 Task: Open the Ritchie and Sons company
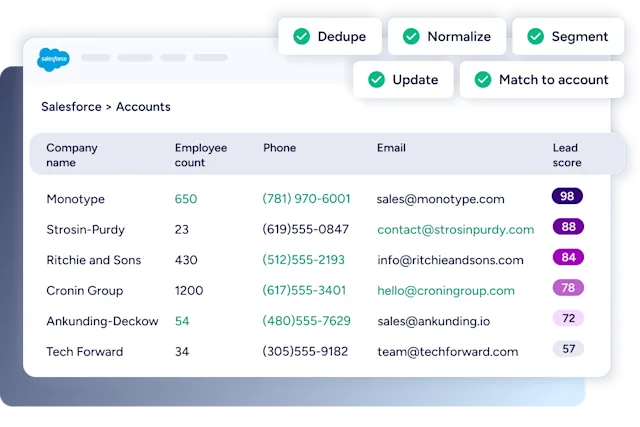tap(93, 260)
